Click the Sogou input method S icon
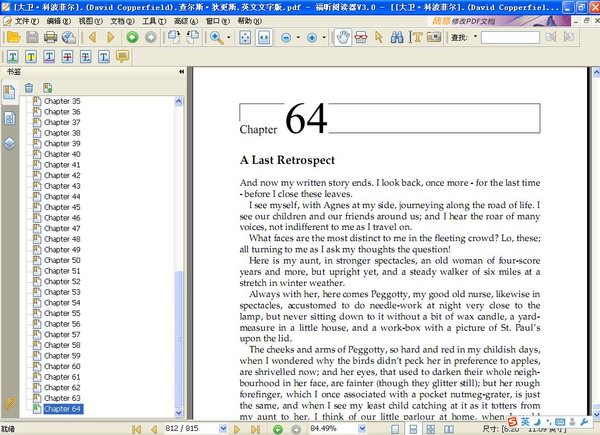 pyautogui.click(x=512, y=422)
